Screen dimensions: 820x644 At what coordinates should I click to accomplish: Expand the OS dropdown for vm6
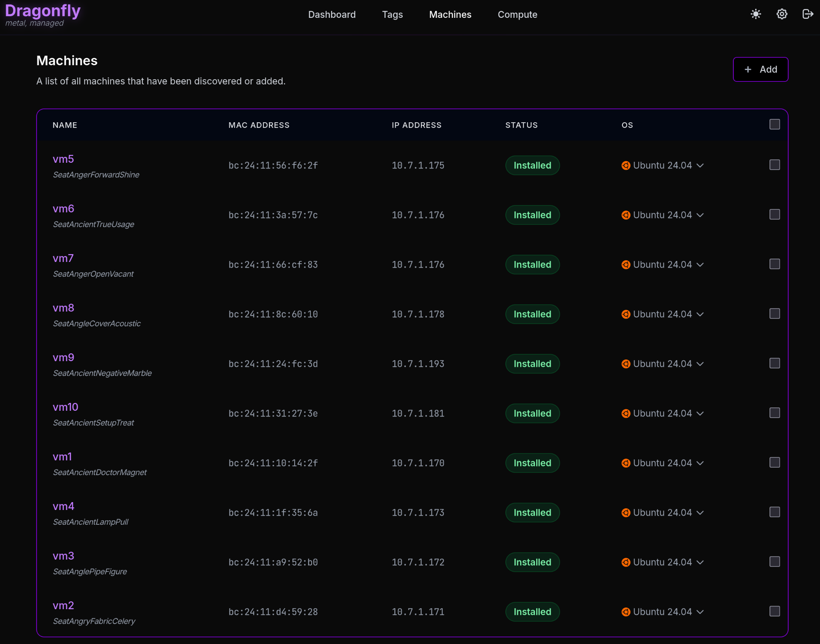pos(700,215)
